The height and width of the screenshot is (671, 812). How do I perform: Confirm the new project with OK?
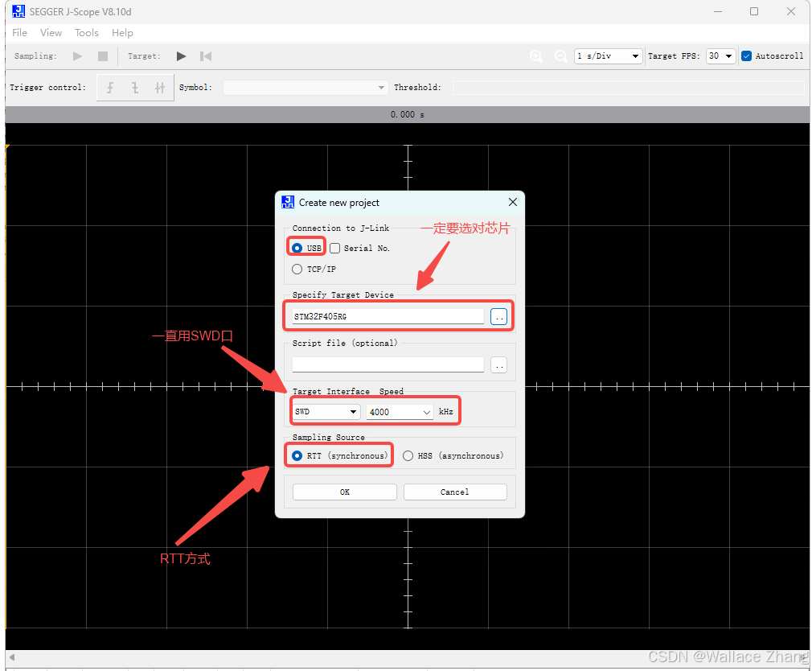(x=345, y=492)
